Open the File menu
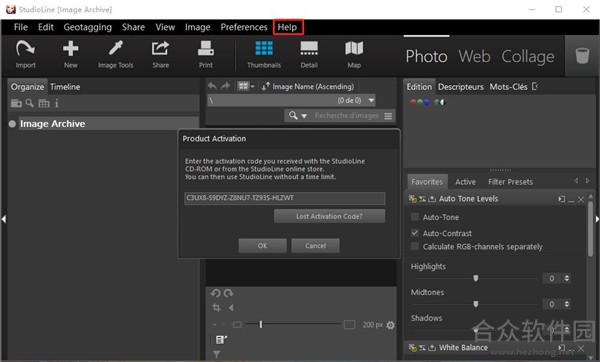Image resolution: width=600 pixels, height=362 pixels. point(21,27)
